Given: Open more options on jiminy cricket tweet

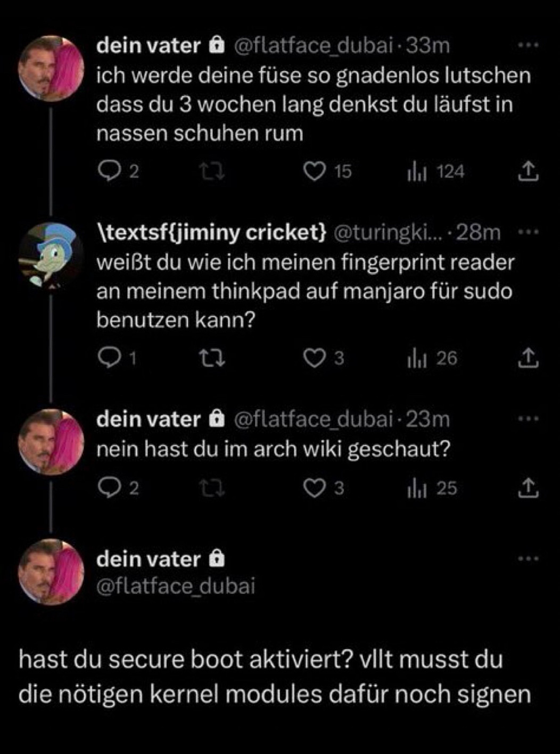Looking at the screenshot, I should (528, 233).
